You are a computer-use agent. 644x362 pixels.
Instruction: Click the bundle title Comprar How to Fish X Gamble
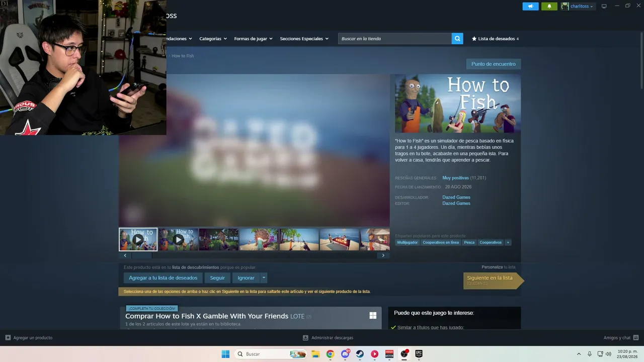point(207,316)
